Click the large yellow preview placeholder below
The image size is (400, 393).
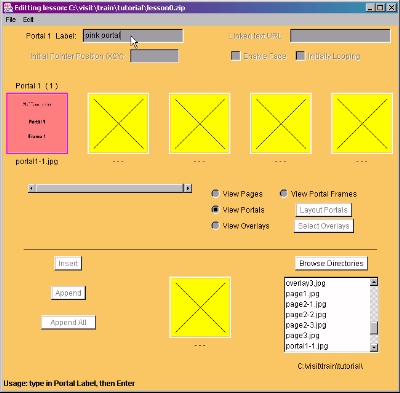200,307
